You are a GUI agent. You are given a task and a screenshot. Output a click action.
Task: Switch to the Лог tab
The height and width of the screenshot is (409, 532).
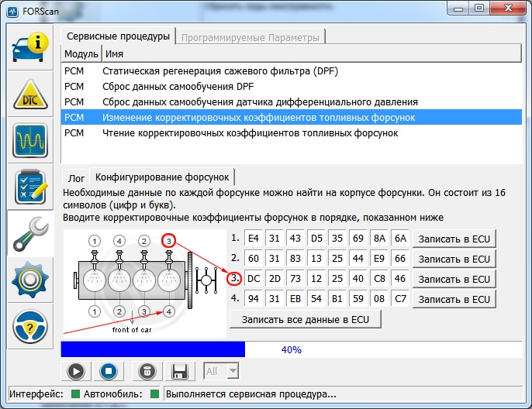click(76, 178)
